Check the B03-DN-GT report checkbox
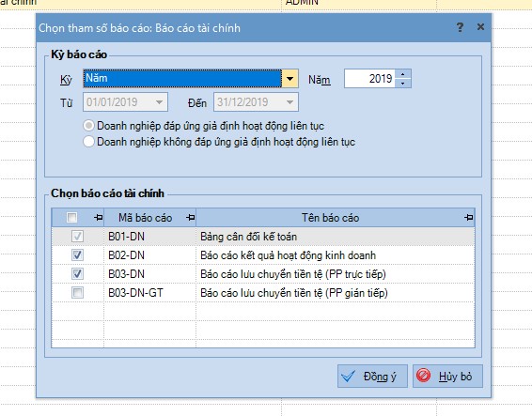 [x=77, y=293]
